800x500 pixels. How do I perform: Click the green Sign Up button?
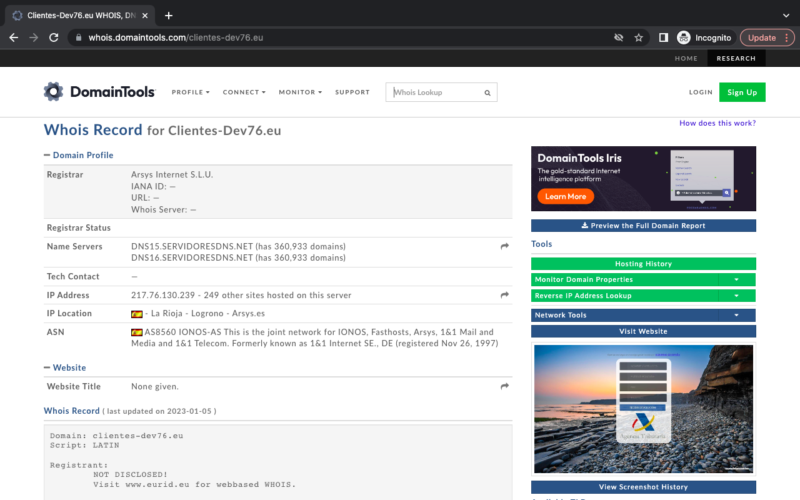tap(742, 92)
